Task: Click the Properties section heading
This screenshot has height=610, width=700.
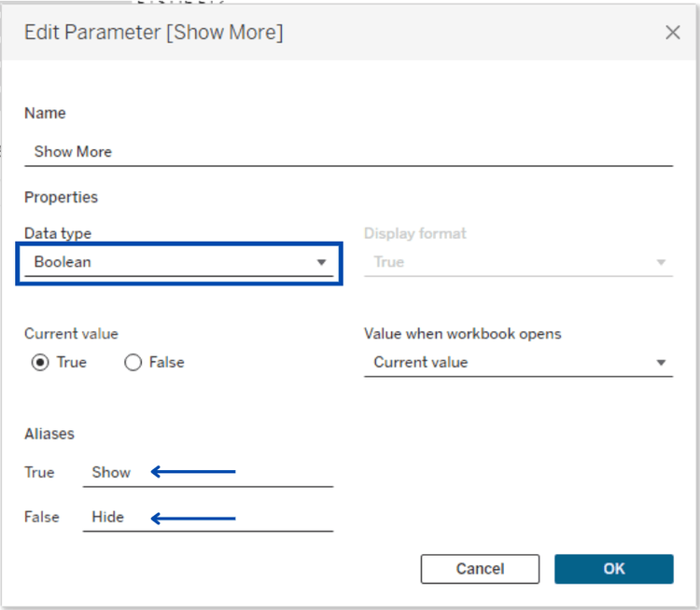Action: pos(62,197)
